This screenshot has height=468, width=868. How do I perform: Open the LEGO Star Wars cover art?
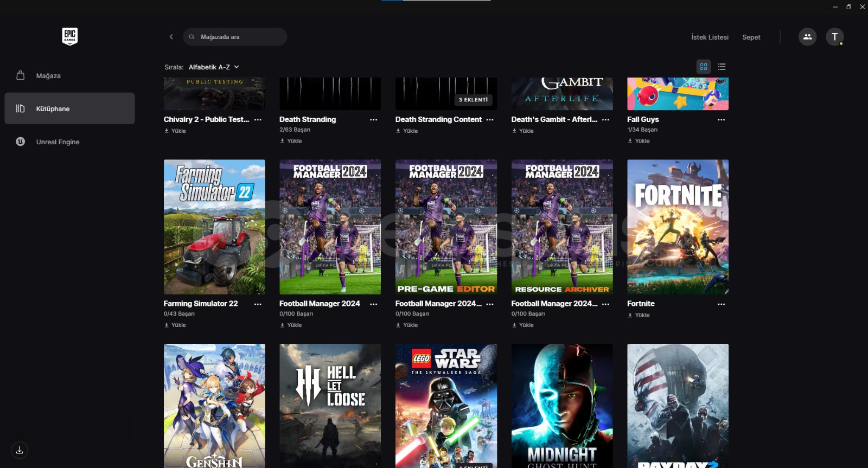pyautogui.click(x=446, y=406)
